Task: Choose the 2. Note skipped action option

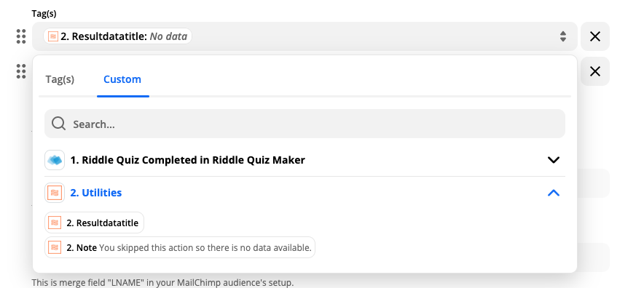Action: point(180,247)
